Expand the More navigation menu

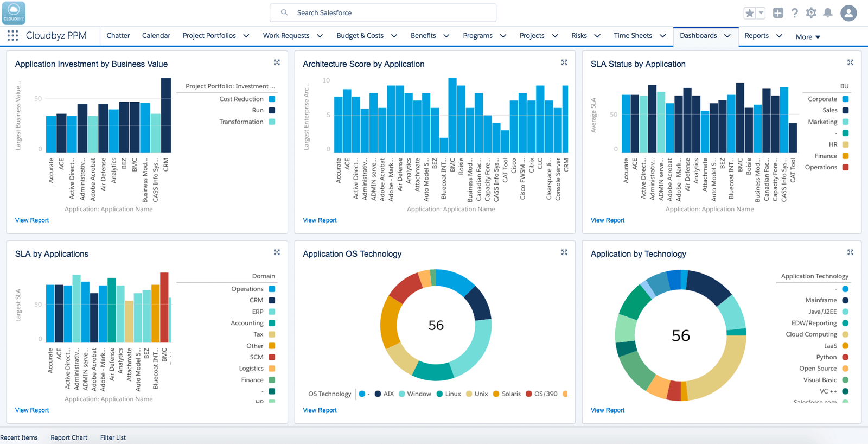tap(808, 37)
